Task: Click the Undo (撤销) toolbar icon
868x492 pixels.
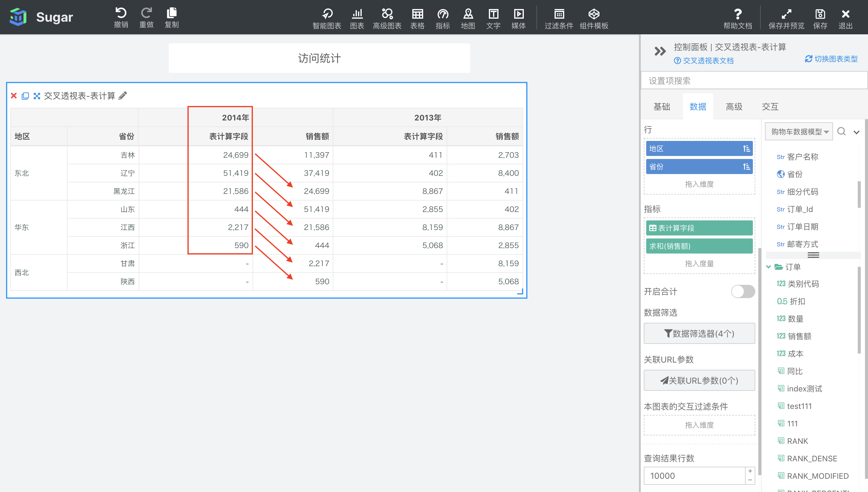Action: [121, 17]
